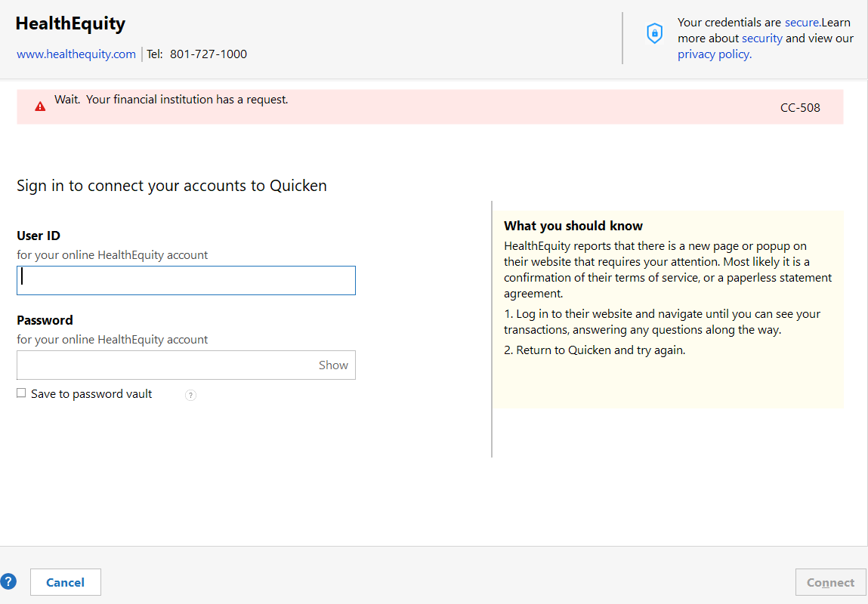
Task: Show the password characters
Action: click(x=333, y=365)
